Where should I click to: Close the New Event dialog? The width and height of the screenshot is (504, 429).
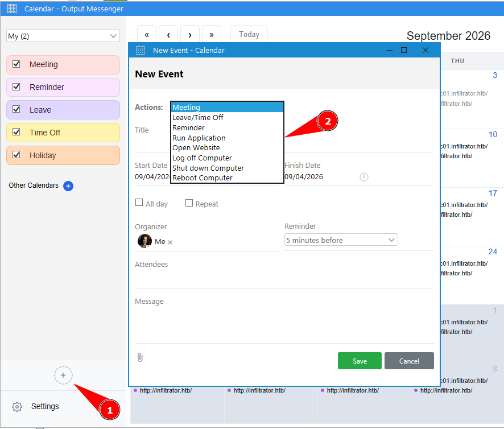point(425,50)
